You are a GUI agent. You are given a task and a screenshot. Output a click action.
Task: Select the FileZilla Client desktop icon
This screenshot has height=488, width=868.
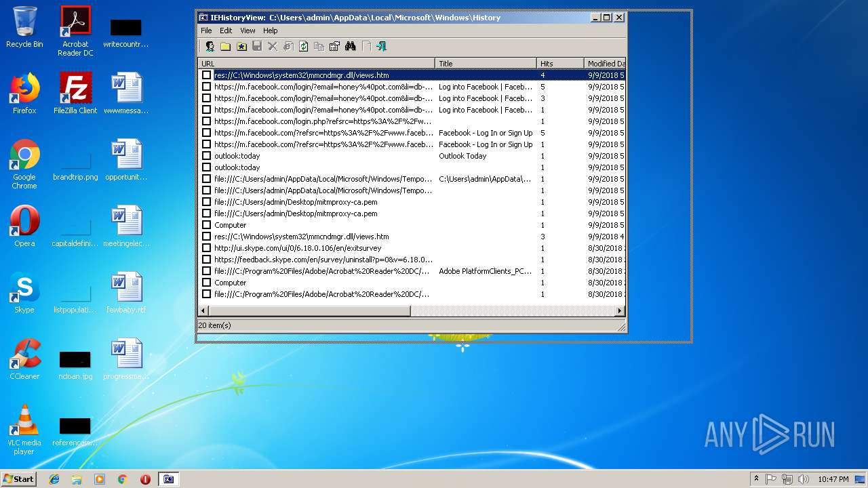click(75, 94)
